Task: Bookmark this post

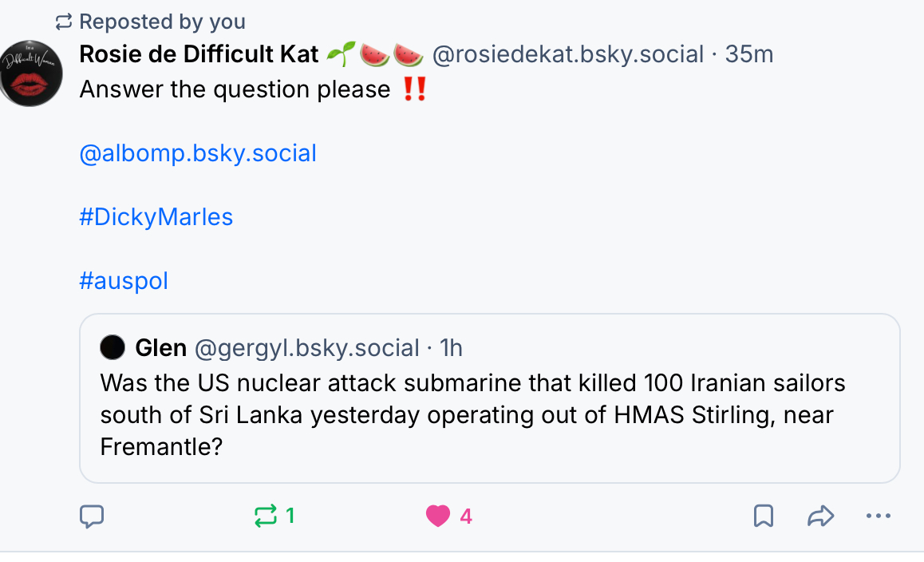Action: [x=764, y=516]
